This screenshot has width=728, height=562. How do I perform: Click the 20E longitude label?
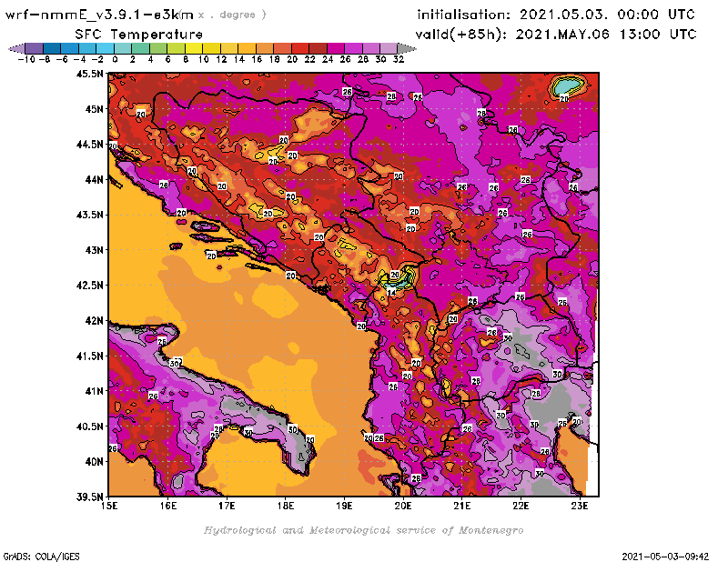(x=403, y=506)
